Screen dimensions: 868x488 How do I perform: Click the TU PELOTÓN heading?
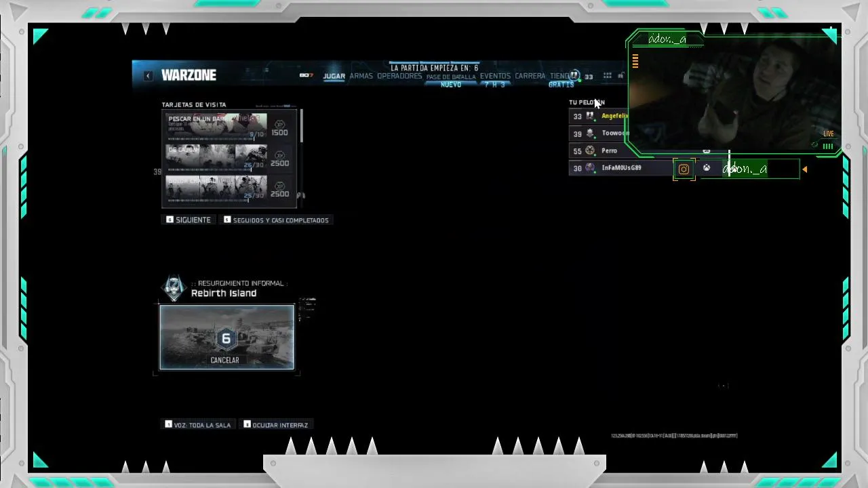[587, 102]
